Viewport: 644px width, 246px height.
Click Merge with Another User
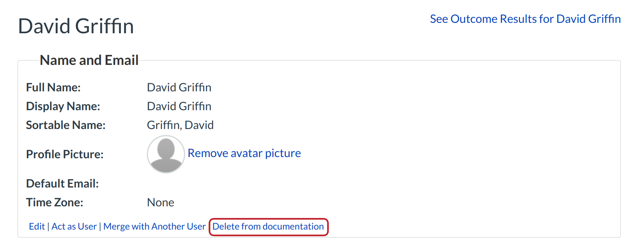[x=154, y=226]
